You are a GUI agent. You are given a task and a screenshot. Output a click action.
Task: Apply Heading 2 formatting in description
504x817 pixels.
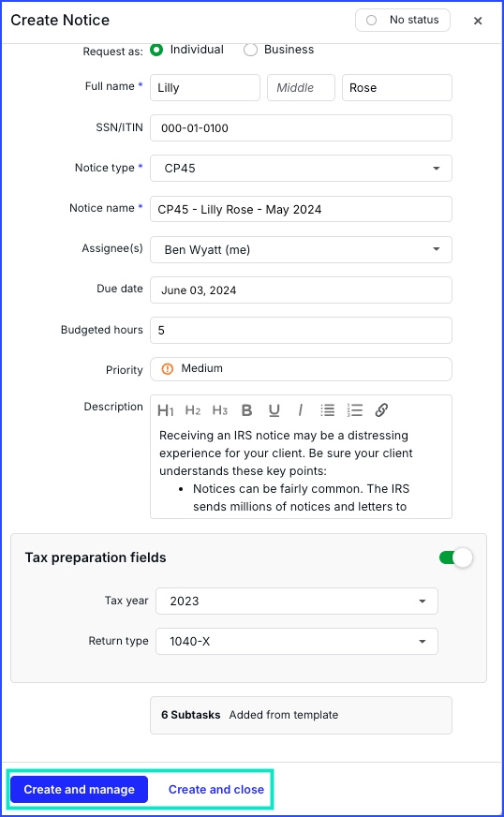(x=193, y=410)
